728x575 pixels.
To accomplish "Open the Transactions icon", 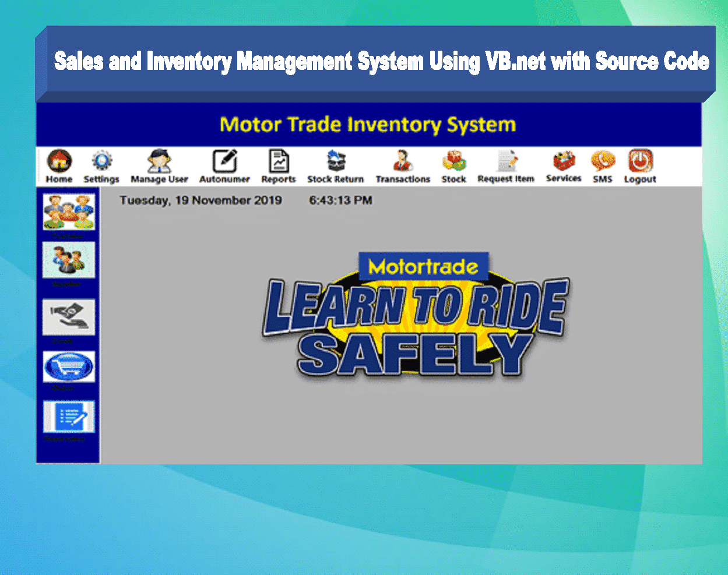I will pyautogui.click(x=403, y=161).
